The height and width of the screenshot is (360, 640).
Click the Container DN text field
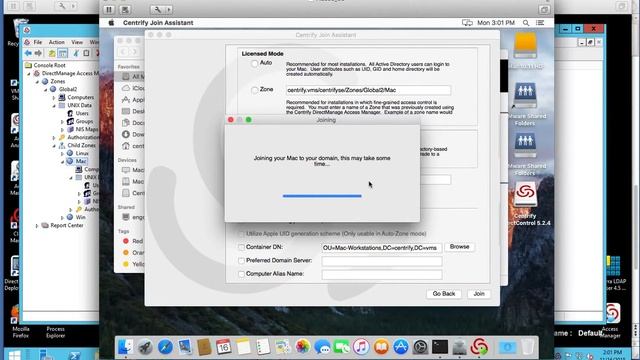coord(382,248)
